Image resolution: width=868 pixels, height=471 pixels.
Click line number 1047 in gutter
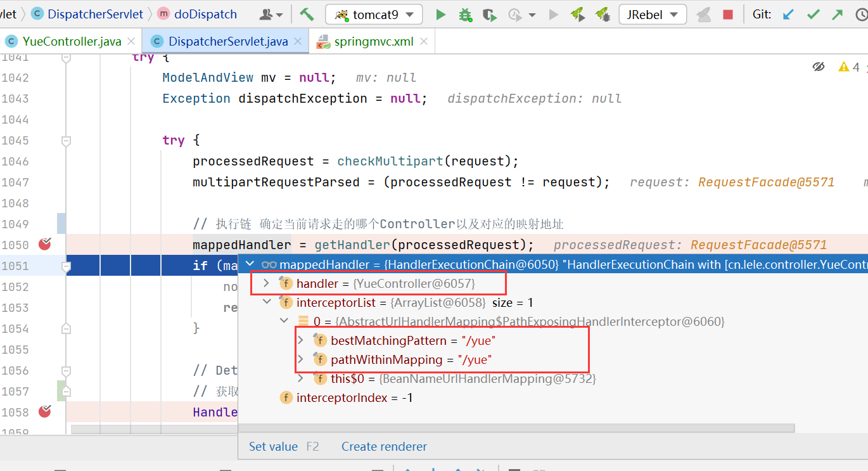(15, 182)
